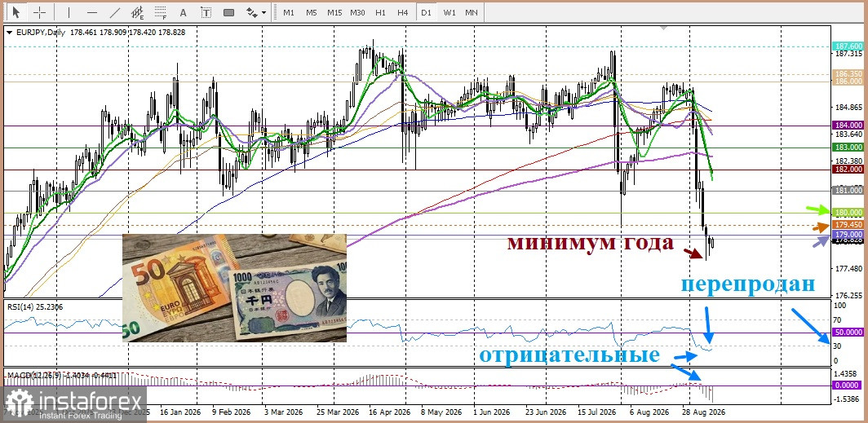Image resolution: width=868 pixels, height=423 pixels.
Task: Choose the horizontal line drawing tool
Action: click(x=92, y=11)
